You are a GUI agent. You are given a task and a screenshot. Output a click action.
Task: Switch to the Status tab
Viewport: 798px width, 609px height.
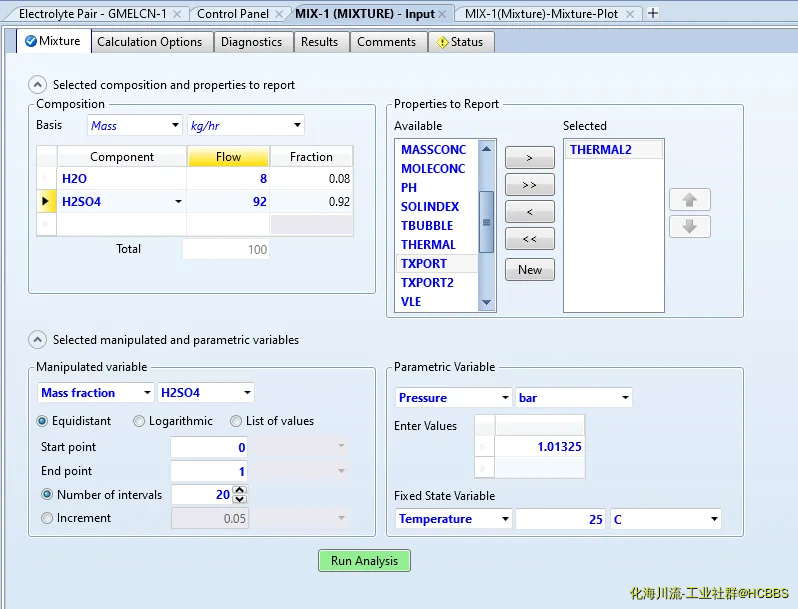click(460, 42)
